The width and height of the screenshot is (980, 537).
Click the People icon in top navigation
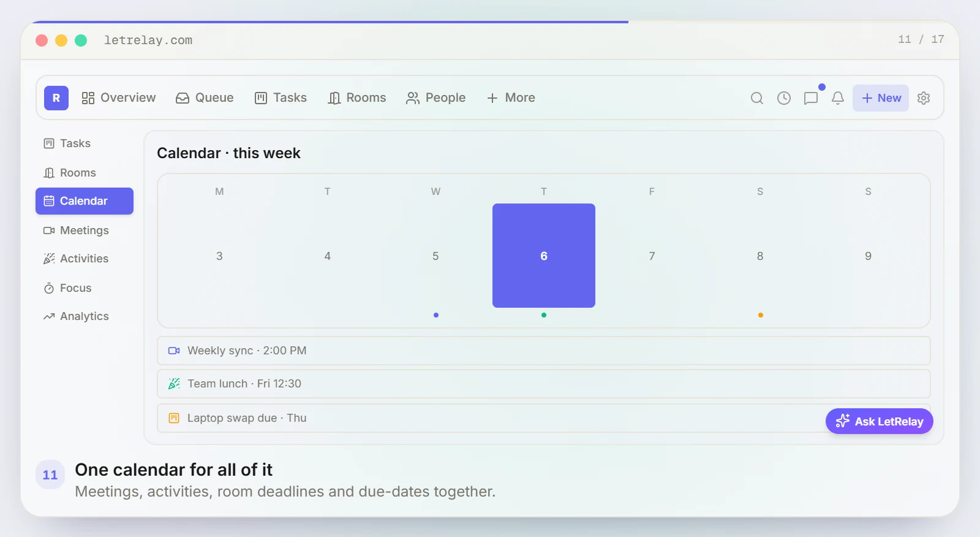click(x=413, y=98)
